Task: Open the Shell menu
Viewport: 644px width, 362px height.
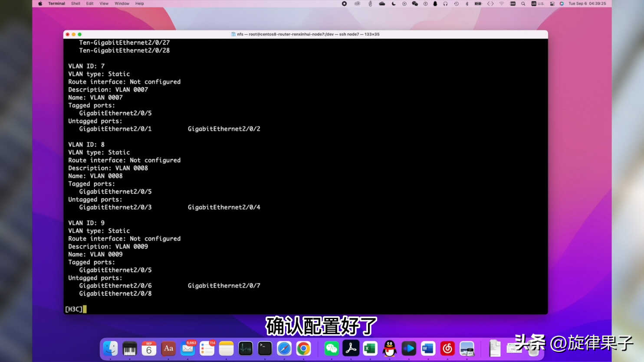Action: (76, 3)
